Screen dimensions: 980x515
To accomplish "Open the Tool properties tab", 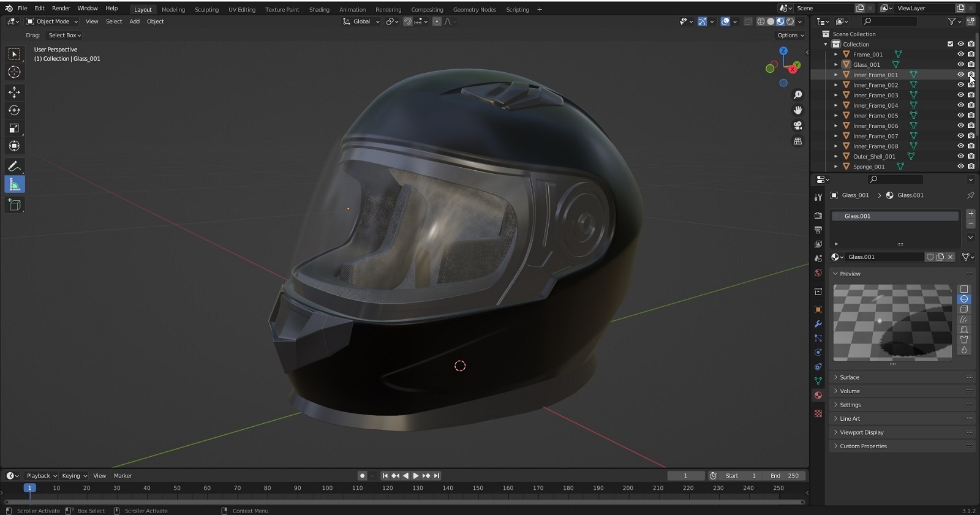I will pyautogui.click(x=818, y=197).
